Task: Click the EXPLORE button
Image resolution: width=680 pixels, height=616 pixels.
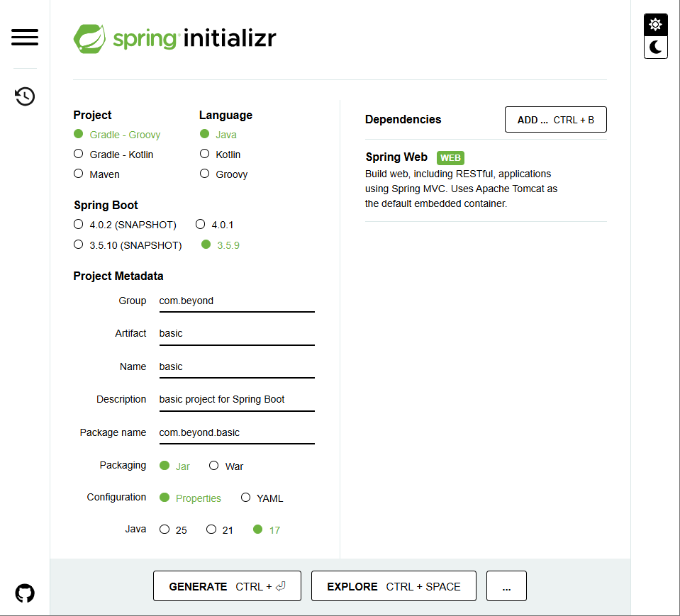Action: [x=394, y=586]
